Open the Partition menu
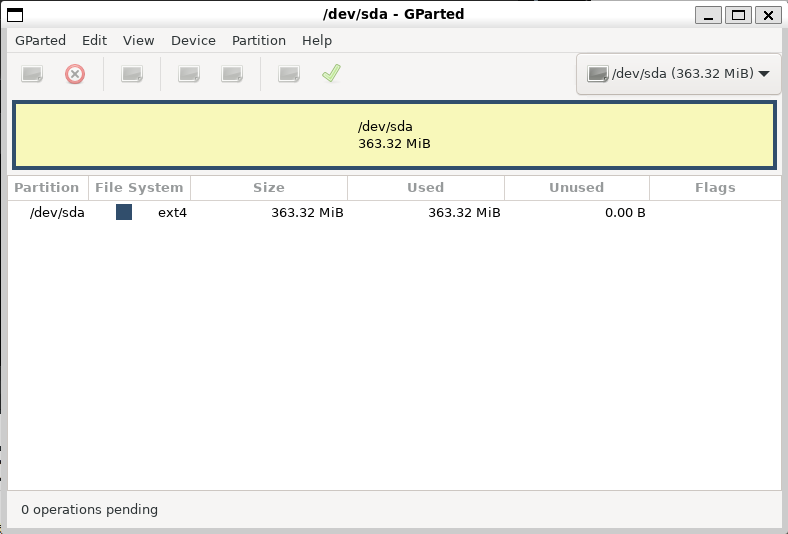 coord(259,41)
